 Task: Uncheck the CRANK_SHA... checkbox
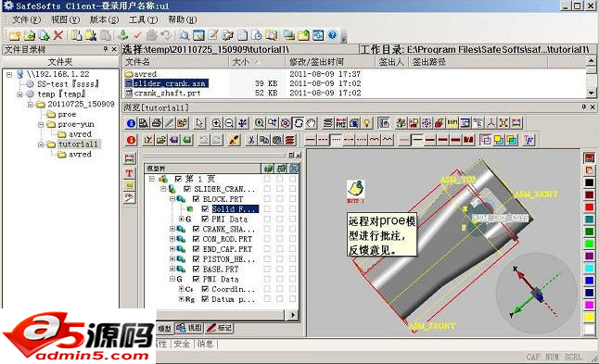coord(196,229)
